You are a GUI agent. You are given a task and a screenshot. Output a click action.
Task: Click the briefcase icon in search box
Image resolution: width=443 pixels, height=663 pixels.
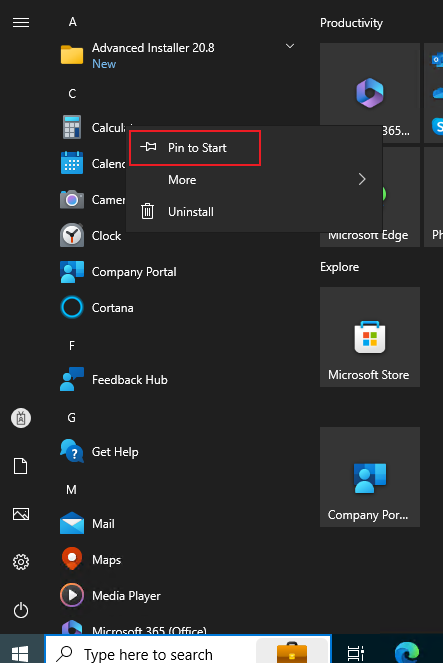[x=292, y=652]
